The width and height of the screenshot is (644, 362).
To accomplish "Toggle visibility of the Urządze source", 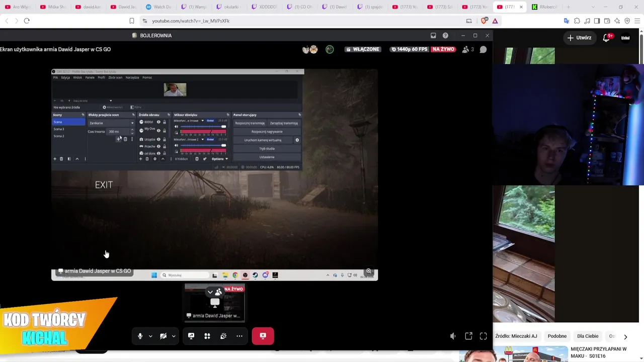I will click(158, 139).
